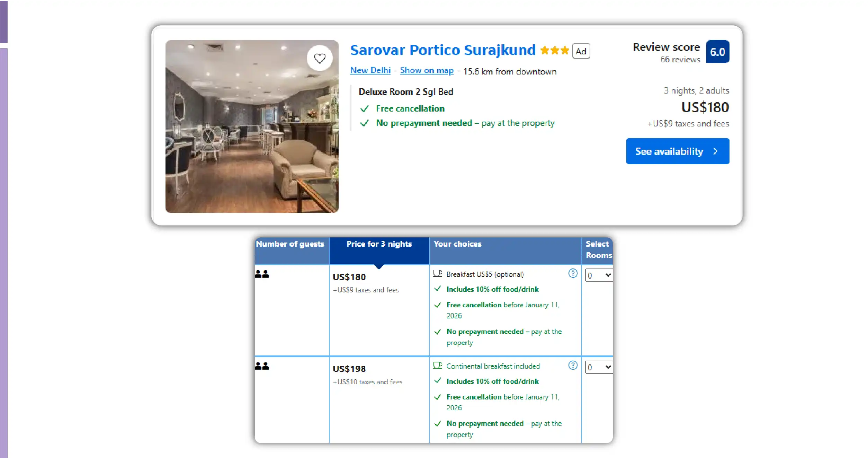Click the 66 reviews text

(680, 60)
